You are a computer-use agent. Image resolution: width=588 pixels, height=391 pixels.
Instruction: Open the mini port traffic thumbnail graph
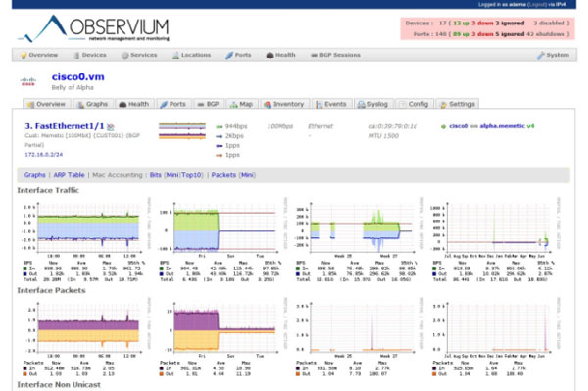point(182,131)
